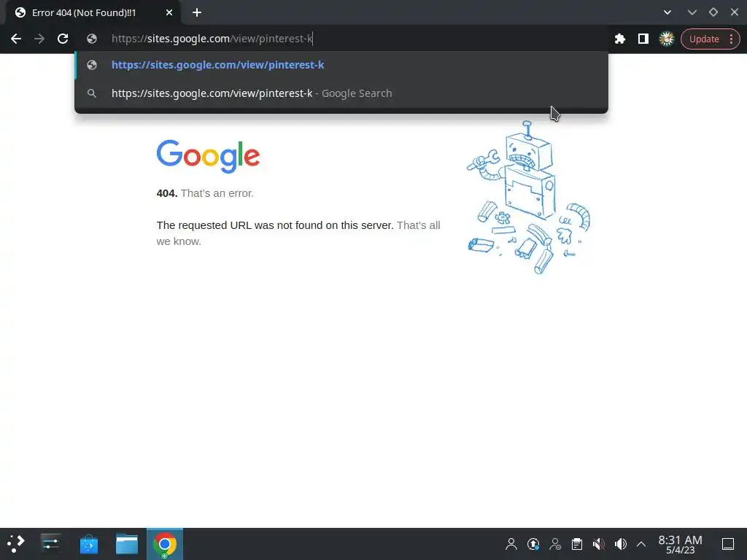Click 'The requested URL was not found' text
Image resolution: width=747 pixels, height=560 pixels.
[x=275, y=225]
